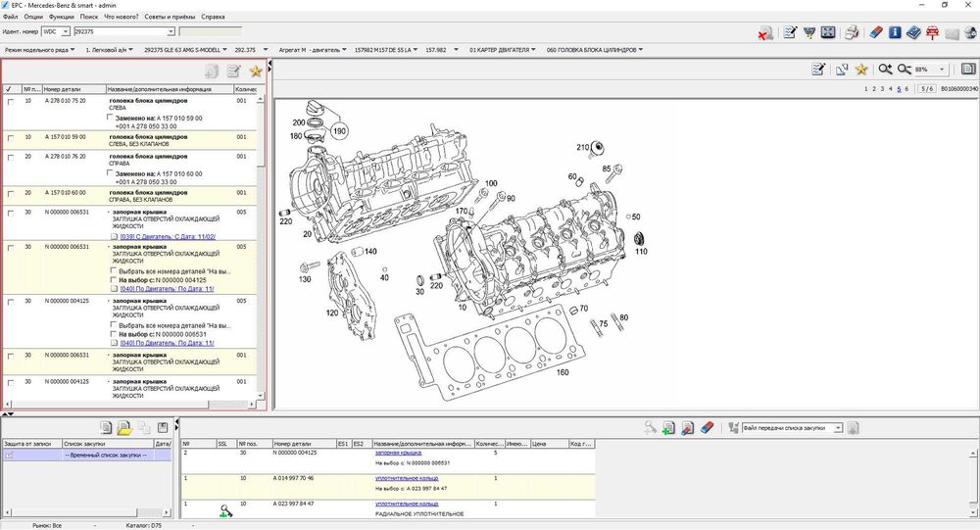Image resolution: width=980 pixels, height=530 pixels.
Task: Zoom out of the diagram using the minus magnifier
Action: pos(904,70)
